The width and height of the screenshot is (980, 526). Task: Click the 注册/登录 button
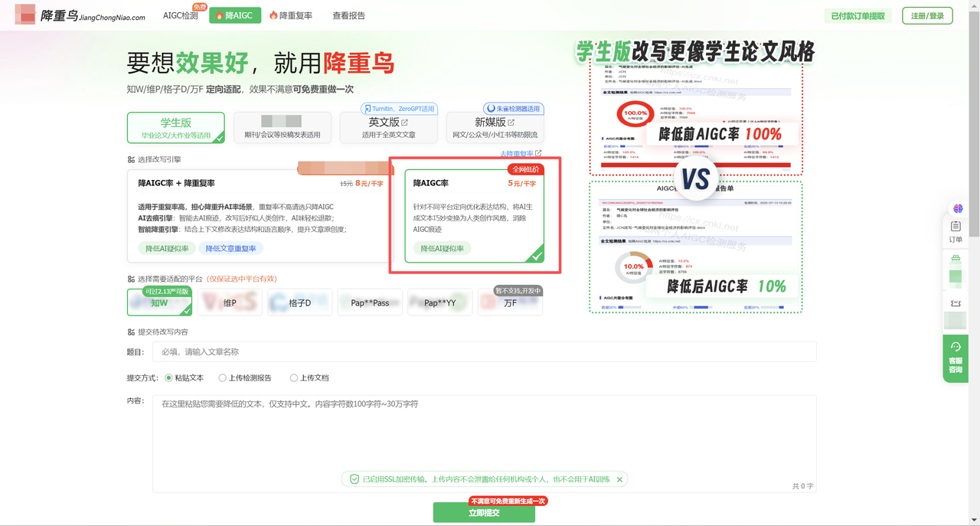(927, 15)
